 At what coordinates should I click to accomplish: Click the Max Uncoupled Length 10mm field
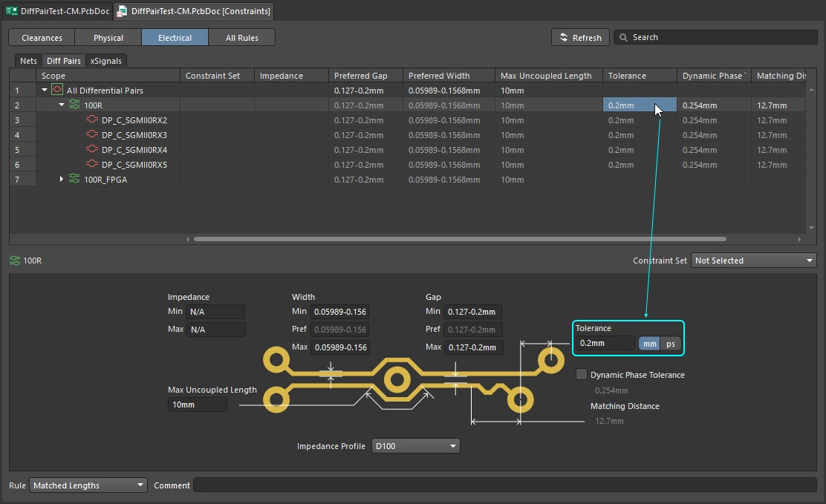pos(197,405)
